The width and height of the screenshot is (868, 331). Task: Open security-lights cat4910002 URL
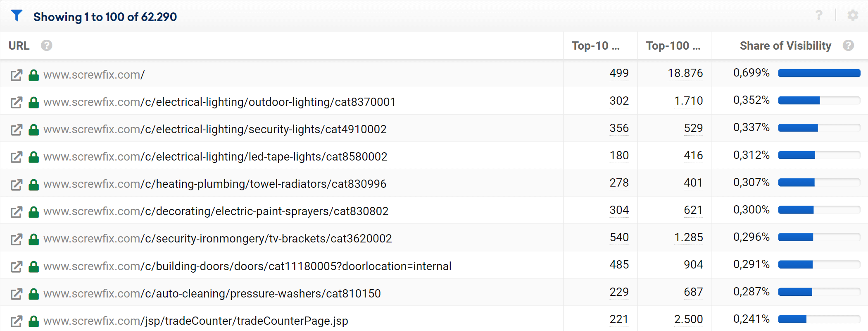[215, 130]
